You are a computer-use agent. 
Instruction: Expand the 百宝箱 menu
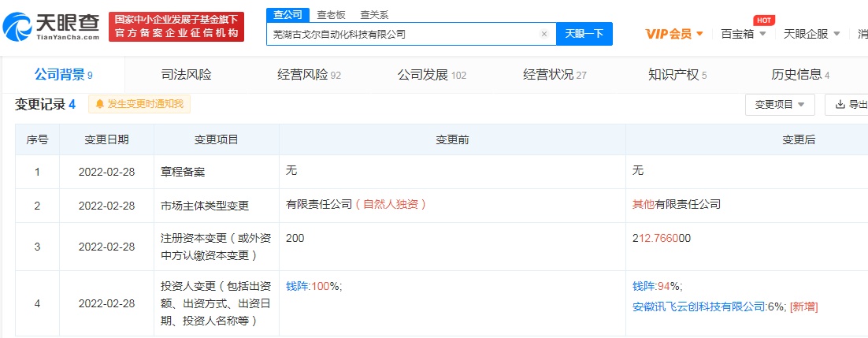click(x=743, y=34)
